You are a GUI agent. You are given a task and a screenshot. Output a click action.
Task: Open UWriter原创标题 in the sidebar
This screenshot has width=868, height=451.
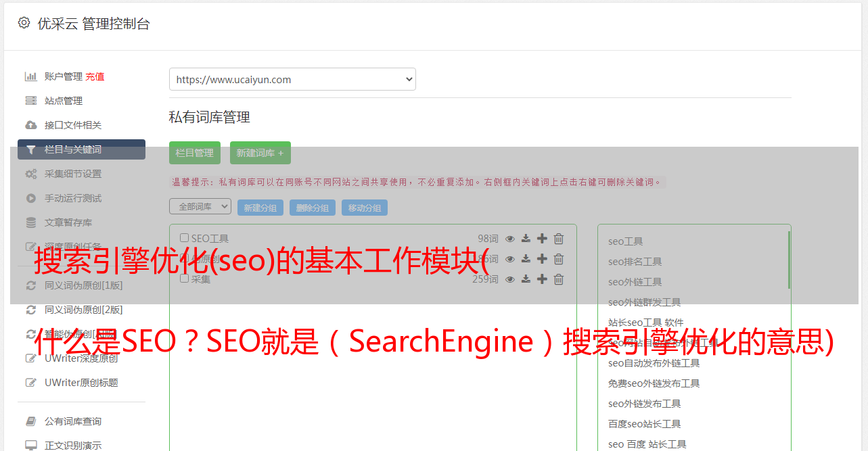(81, 383)
